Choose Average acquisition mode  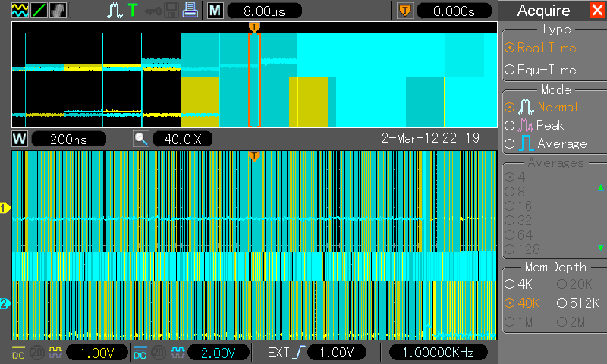pos(546,143)
